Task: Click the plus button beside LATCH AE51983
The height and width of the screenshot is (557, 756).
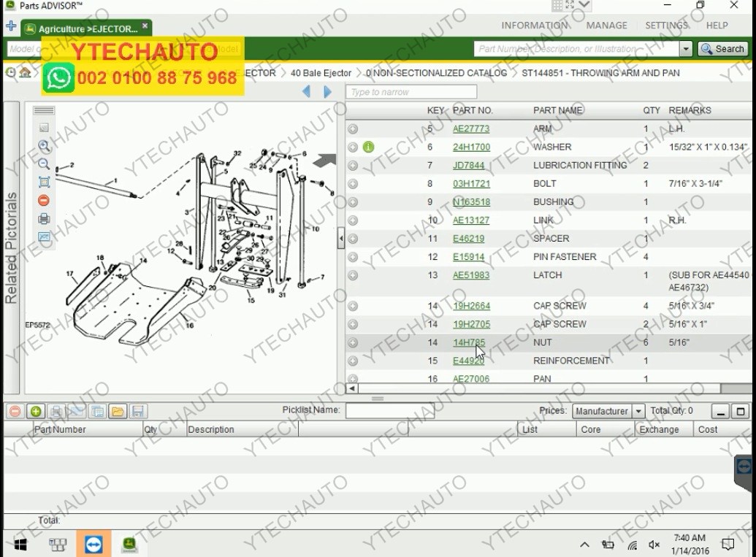Action: click(353, 275)
